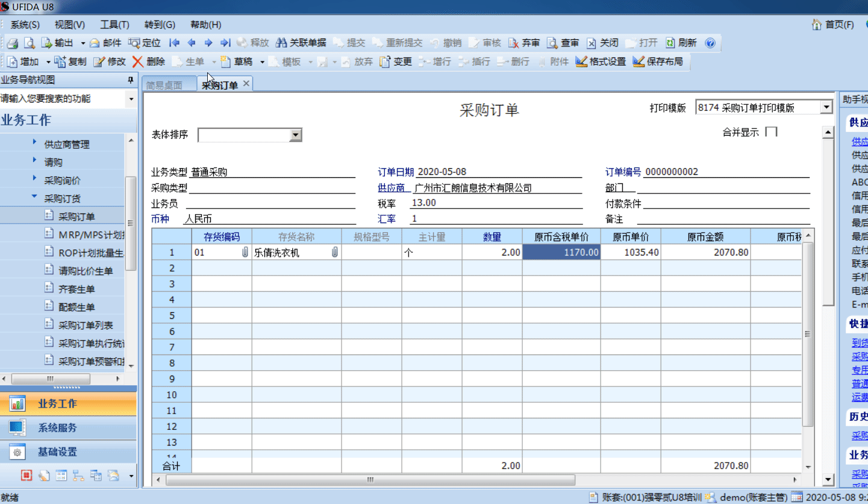Click the 变更 change button
868x504 pixels.
tap(396, 61)
